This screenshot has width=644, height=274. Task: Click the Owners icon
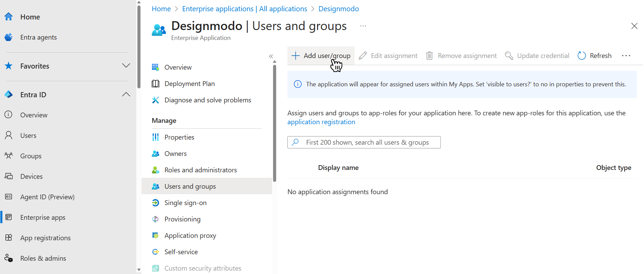click(155, 154)
